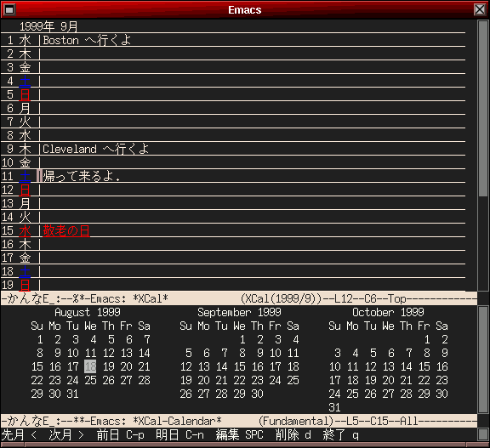Select the day 8 水 row
This screenshot has height=448, width=490.
pyautogui.click(x=233, y=135)
